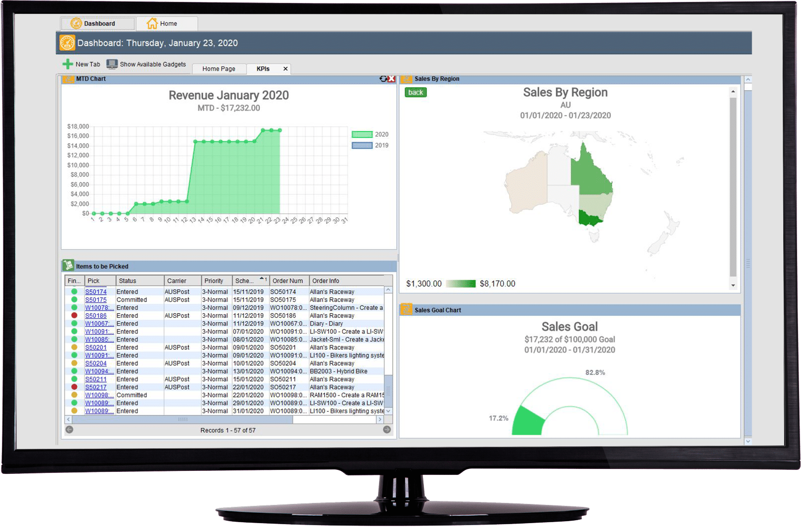The image size is (801, 532).
Task: Sort by the Status column header
Action: pyautogui.click(x=140, y=281)
